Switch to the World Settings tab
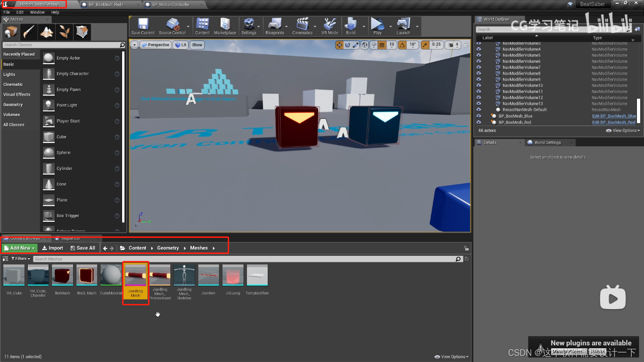This screenshot has width=644, height=362. (547, 142)
